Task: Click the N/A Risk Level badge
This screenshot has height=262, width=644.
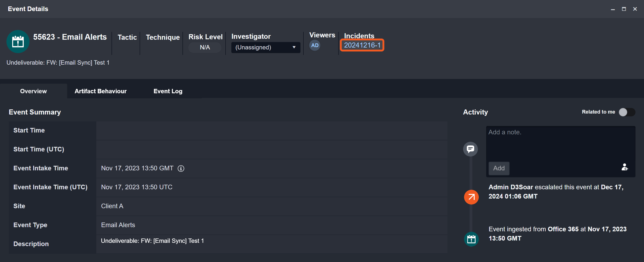Action: [205, 47]
